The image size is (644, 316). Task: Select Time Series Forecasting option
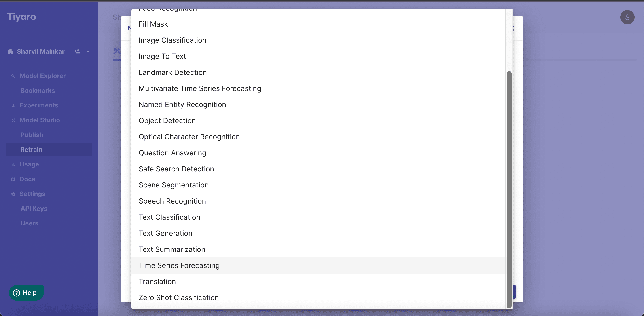(x=318, y=265)
